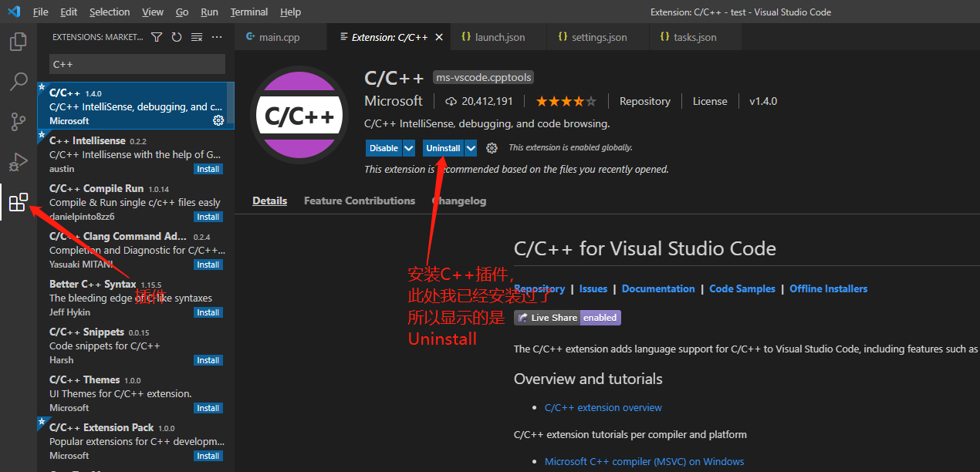Image resolution: width=980 pixels, height=472 pixels.
Task: Select the C/C++ Snippets list item
Action: (x=136, y=346)
